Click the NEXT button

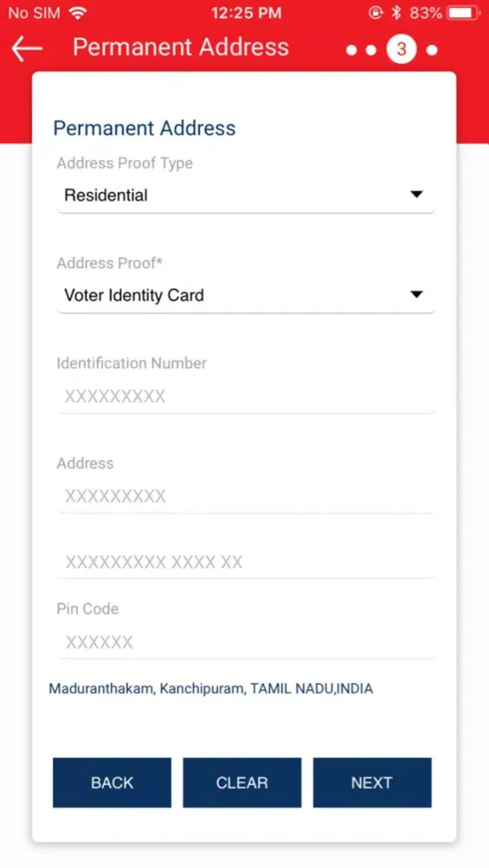click(372, 782)
